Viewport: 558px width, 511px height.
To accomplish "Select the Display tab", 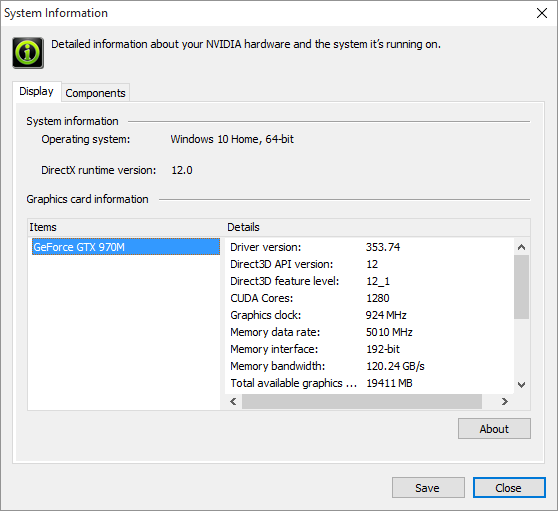I will click(x=37, y=91).
